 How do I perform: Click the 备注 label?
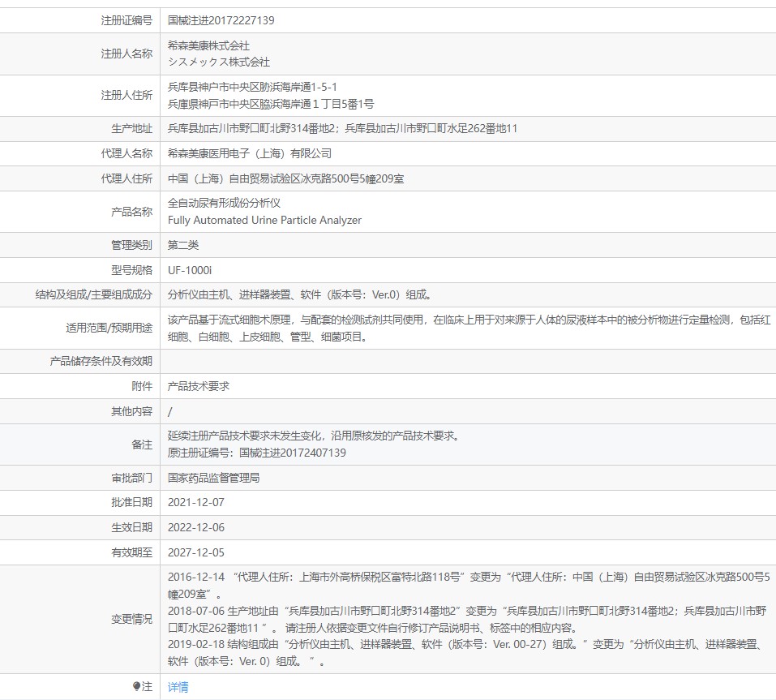tap(142, 444)
